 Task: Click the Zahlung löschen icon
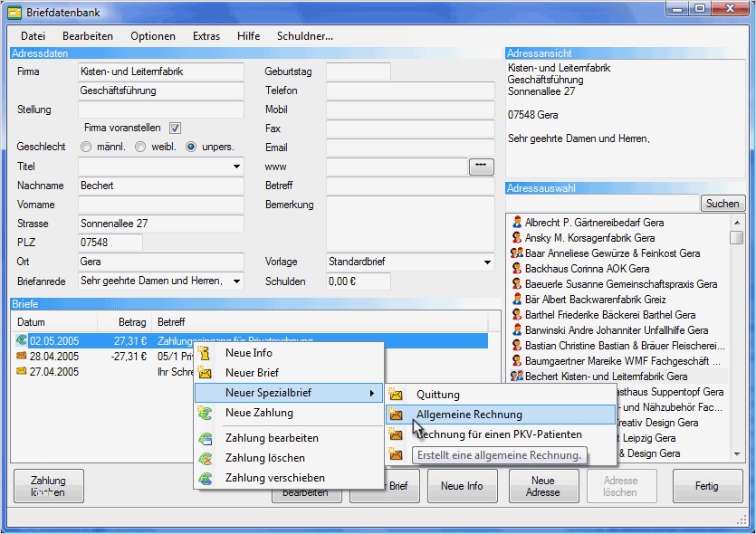[x=205, y=458]
